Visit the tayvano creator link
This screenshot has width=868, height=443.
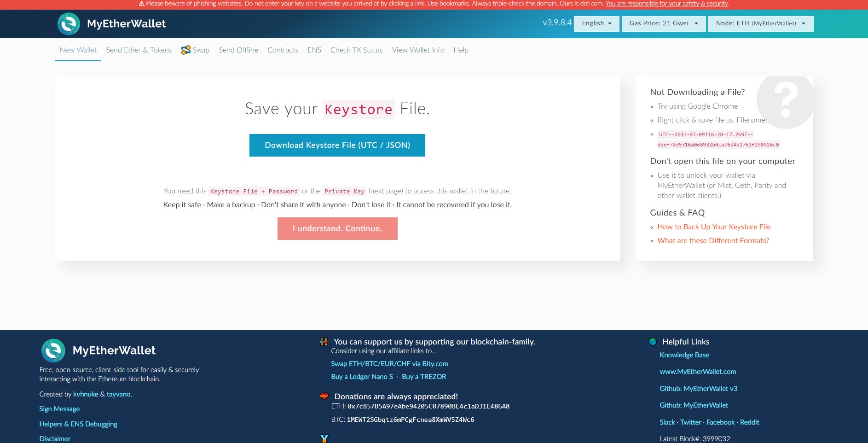tap(119, 394)
